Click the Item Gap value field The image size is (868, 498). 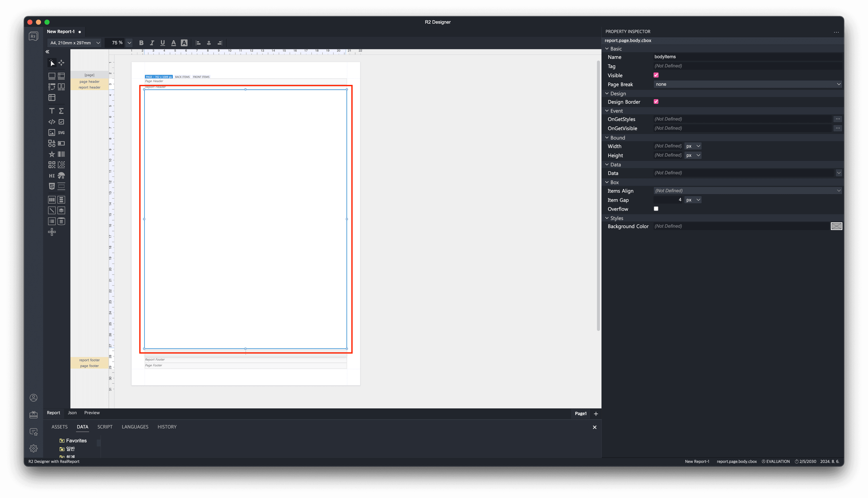pos(668,200)
